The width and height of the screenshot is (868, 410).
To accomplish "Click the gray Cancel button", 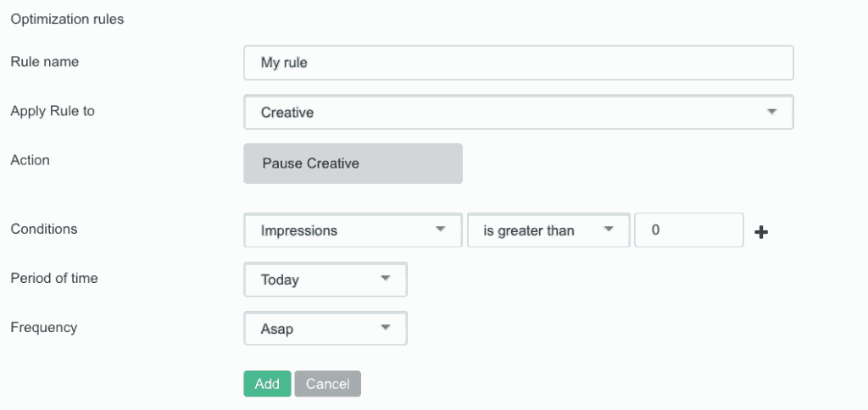I will 327,384.
